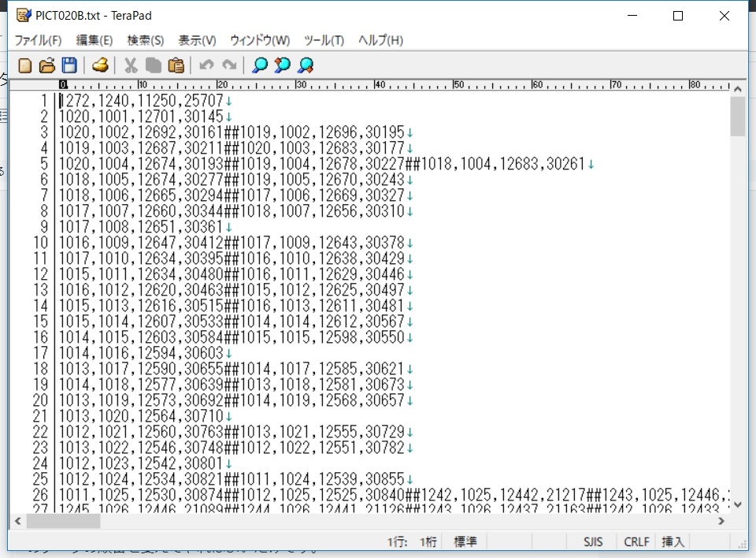756x558 pixels.
Task: Click text 1017,1008,12651,30361 on line 9
Action: 141,226
